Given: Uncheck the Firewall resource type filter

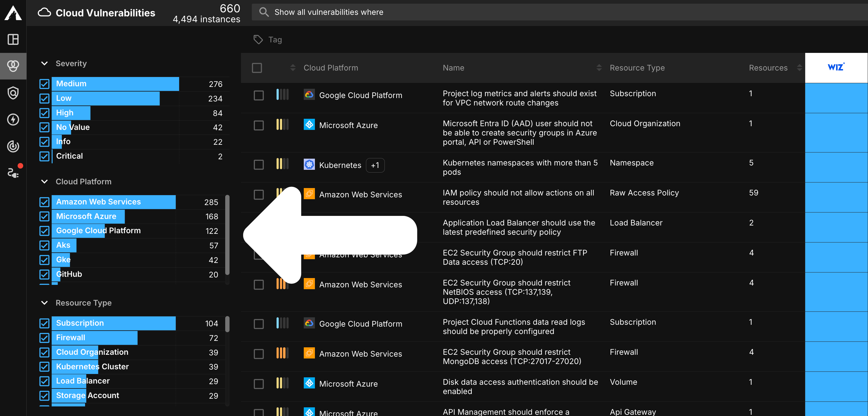Looking at the screenshot, I should 44,338.
